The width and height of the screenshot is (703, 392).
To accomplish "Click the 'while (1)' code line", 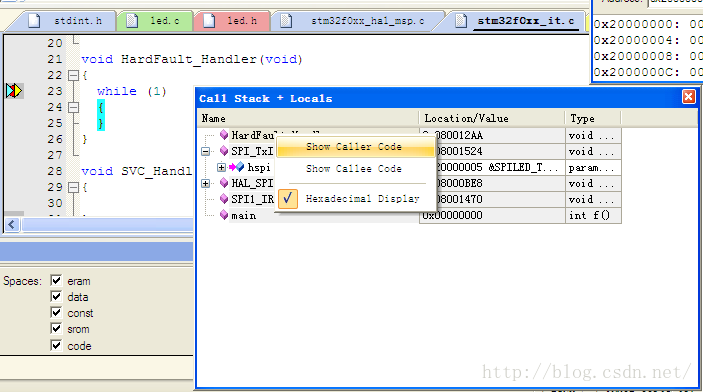I will [x=132, y=91].
